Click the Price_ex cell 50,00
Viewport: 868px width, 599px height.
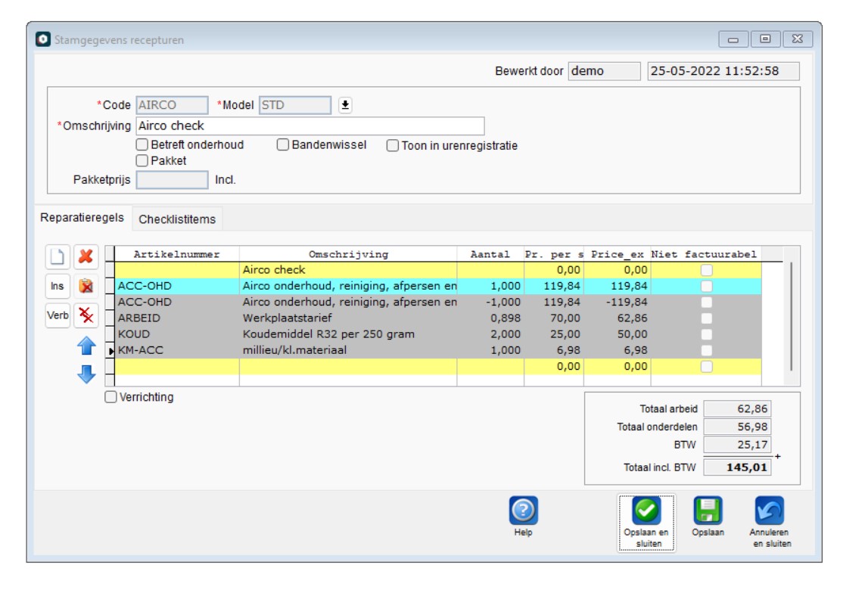[x=618, y=334]
